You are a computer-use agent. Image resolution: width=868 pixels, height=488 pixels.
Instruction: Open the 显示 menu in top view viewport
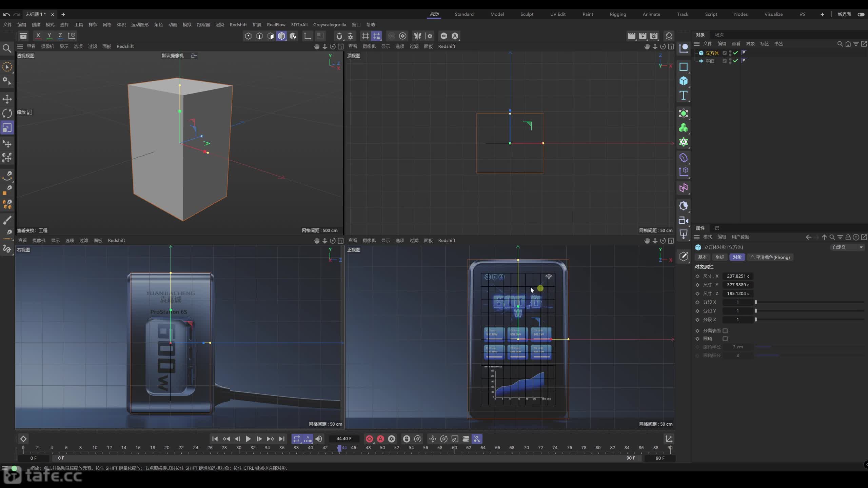click(x=386, y=46)
